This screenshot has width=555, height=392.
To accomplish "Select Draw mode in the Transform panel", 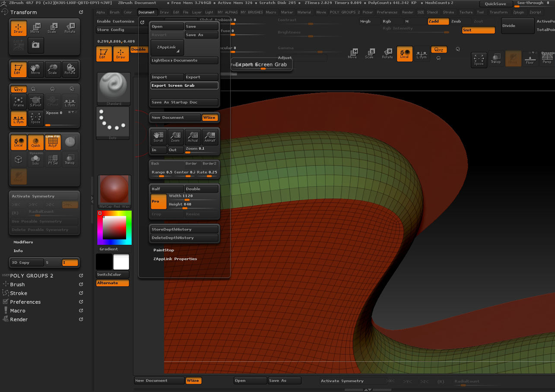I will 19,28.
